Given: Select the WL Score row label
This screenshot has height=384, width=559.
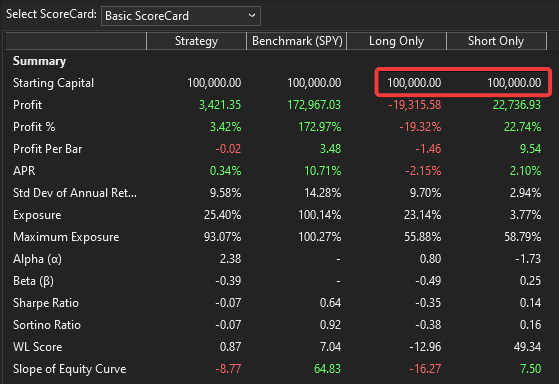Looking at the screenshot, I should click(38, 347).
